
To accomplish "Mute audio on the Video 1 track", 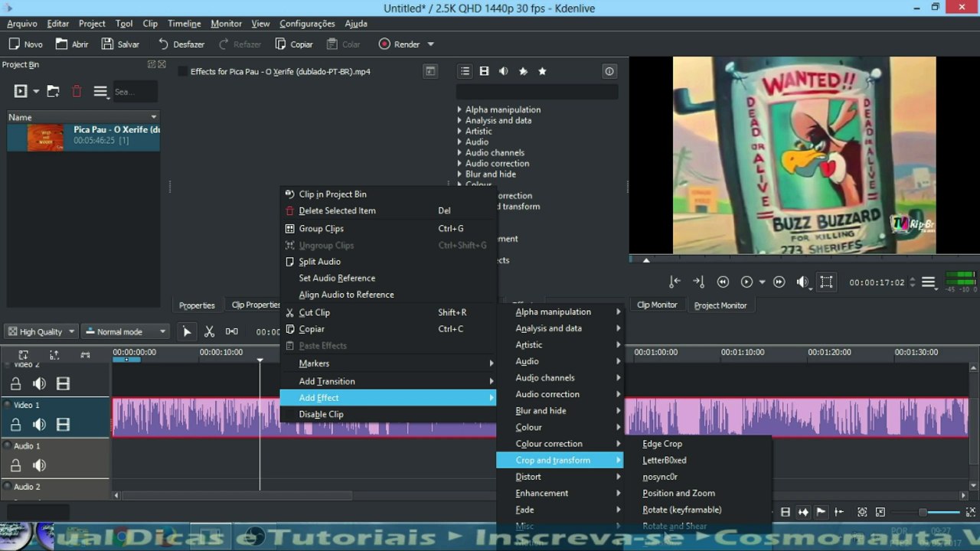I will (x=39, y=425).
